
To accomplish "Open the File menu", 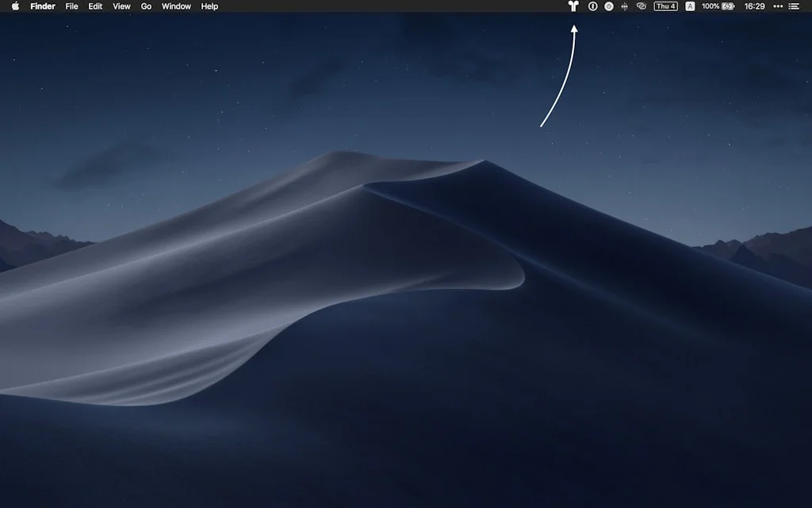I will 71,6.
